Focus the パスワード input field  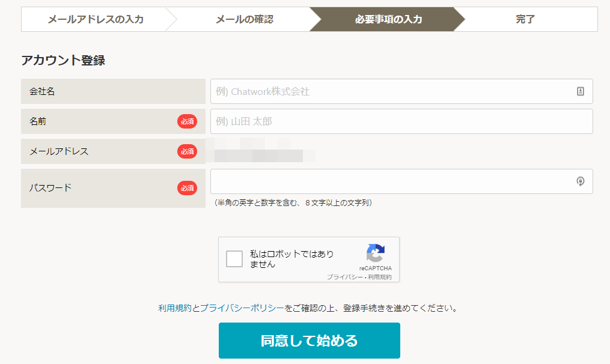pyautogui.click(x=391, y=181)
